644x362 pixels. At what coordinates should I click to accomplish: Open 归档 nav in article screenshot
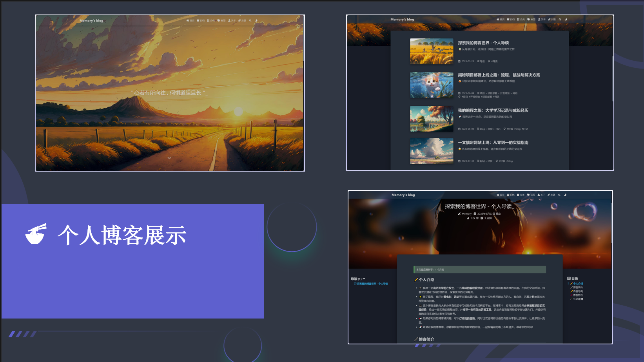click(511, 195)
